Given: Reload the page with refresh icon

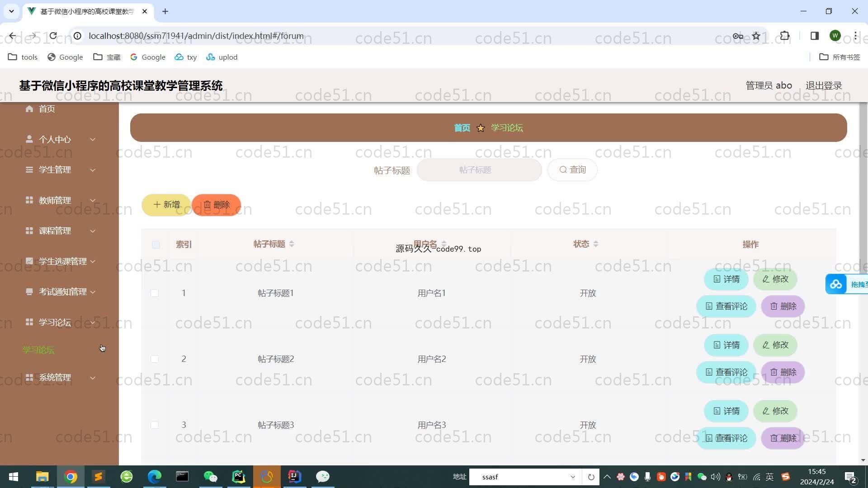Looking at the screenshot, I should tap(53, 36).
